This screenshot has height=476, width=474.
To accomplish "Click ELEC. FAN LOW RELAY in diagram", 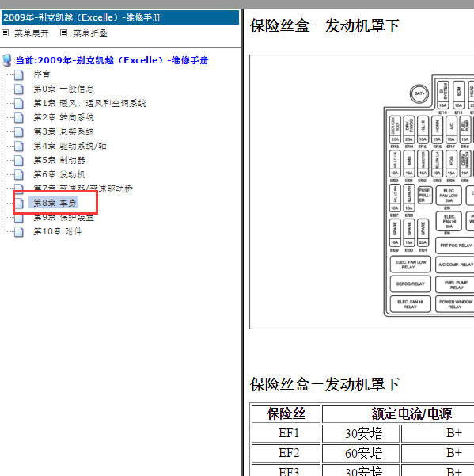I will click(411, 265).
